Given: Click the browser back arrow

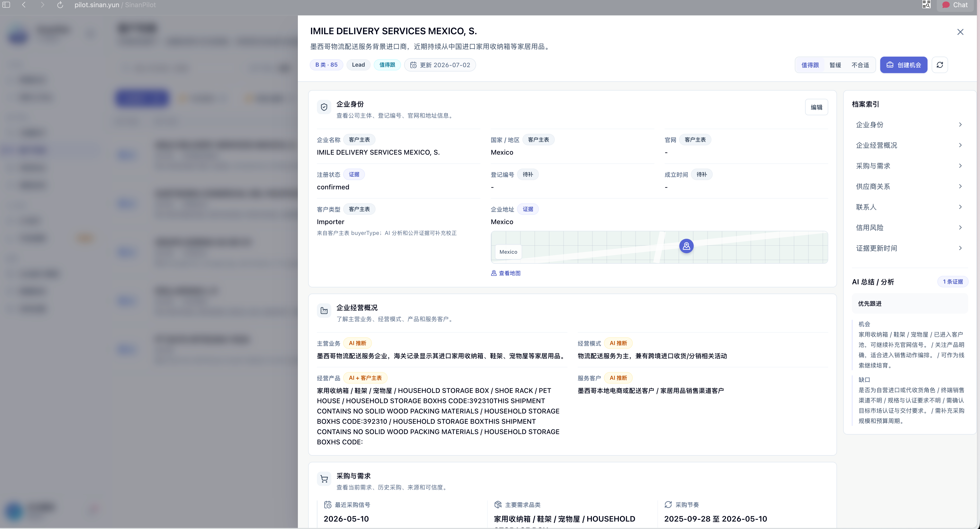Looking at the screenshot, I should (24, 5).
